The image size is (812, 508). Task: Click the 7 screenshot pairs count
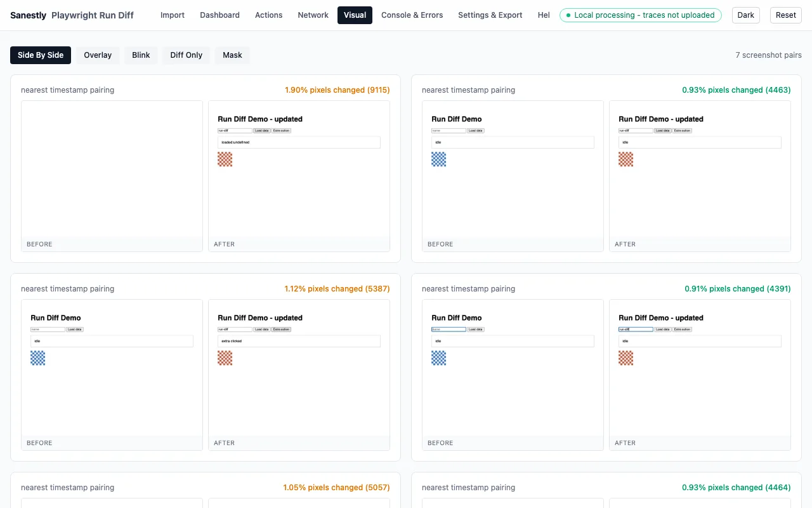pyautogui.click(x=769, y=55)
